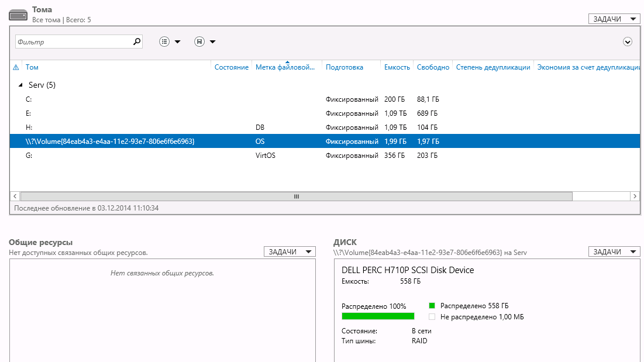The width and height of the screenshot is (644, 362).
Task: Click the green allocation progress bar
Action: pyautogui.click(x=378, y=316)
